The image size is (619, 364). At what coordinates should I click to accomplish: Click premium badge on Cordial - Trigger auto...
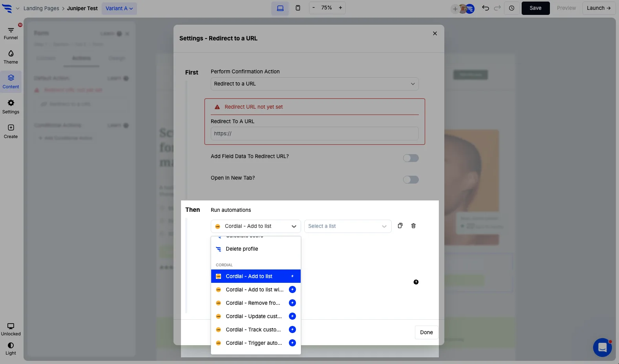coord(292,343)
